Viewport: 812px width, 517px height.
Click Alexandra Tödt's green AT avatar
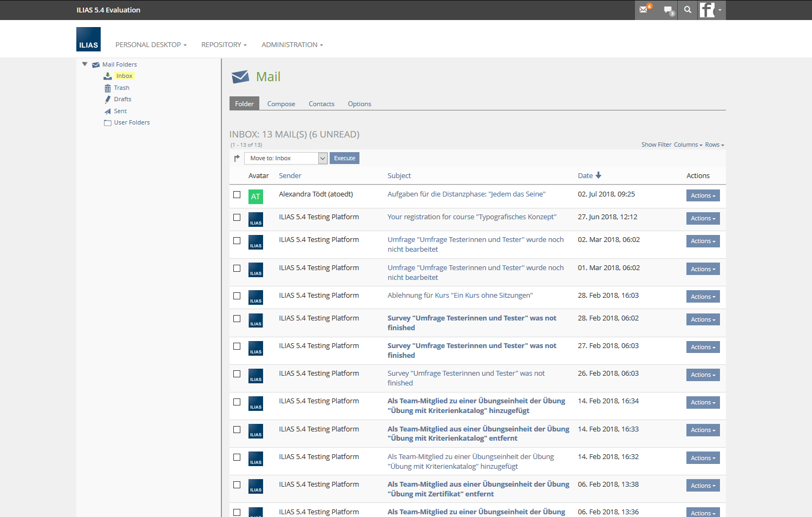pyautogui.click(x=256, y=197)
